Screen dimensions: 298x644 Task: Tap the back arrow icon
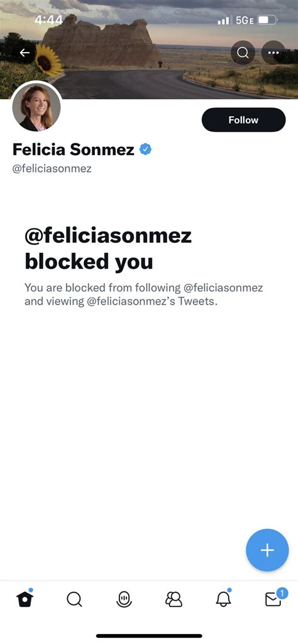(x=25, y=53)
